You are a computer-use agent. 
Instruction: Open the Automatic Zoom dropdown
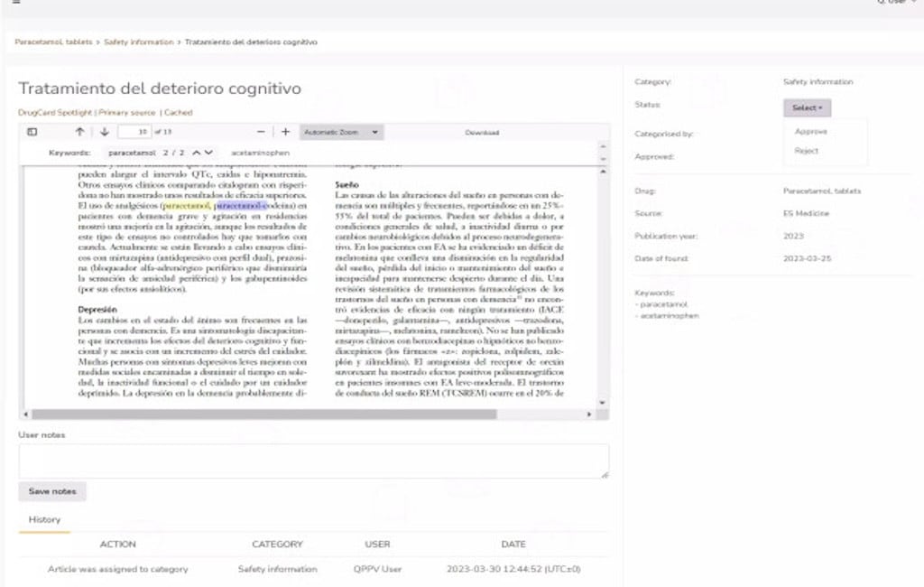click(341, 132)
